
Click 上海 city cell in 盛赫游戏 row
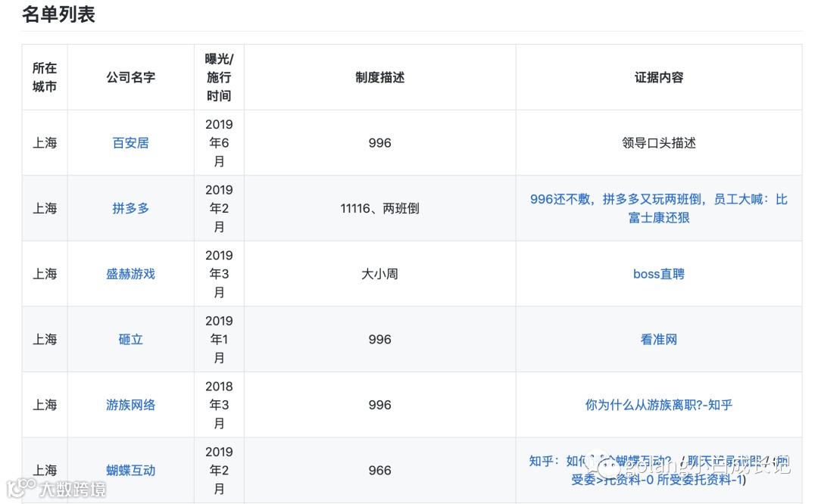(45, 274)
